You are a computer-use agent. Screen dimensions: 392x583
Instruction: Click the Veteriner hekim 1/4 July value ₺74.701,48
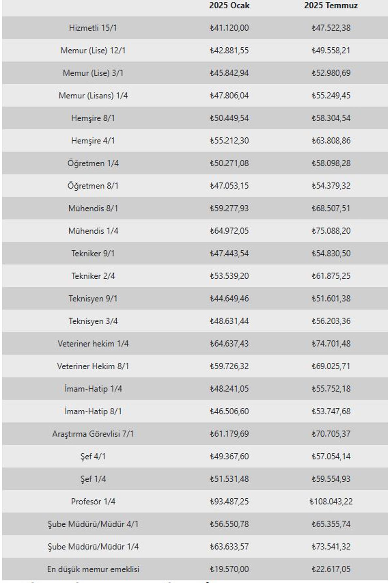click(331, 344)
